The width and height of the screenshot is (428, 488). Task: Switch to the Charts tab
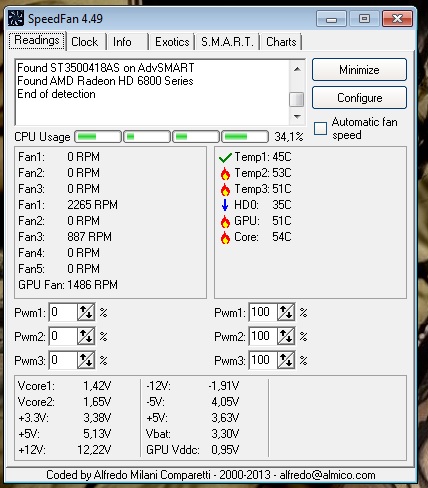click(281, 42)
